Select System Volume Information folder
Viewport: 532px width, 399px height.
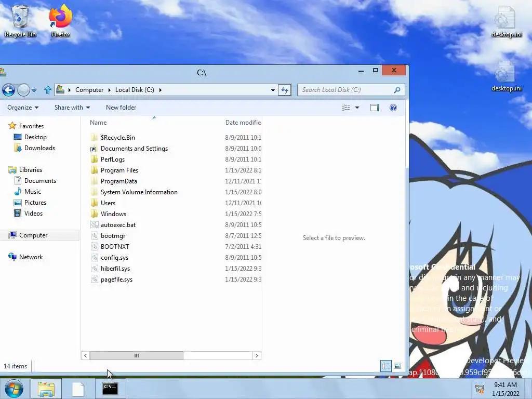pyautogui.click(x=139, y=192)
